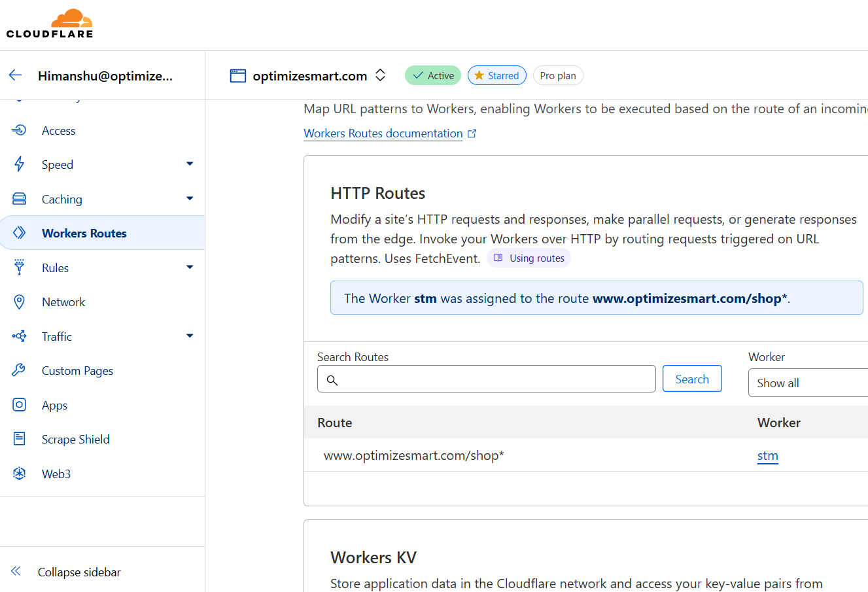Expand the Rules submenu arrow
The image size is (868, 592).
click(190, 267)
